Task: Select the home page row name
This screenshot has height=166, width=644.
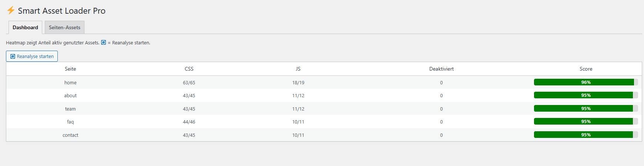Action: pyautogui.click(x=70, y=82)
